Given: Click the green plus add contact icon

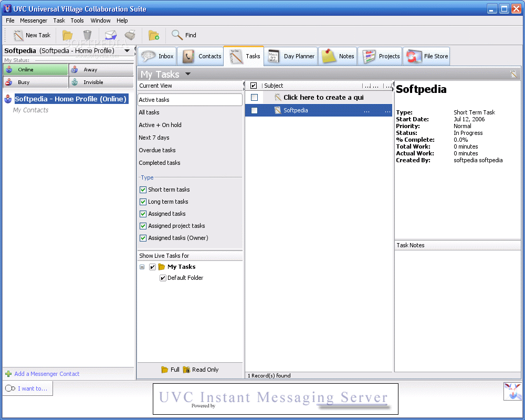Looking at the screenshot, I should click(9, 374).
